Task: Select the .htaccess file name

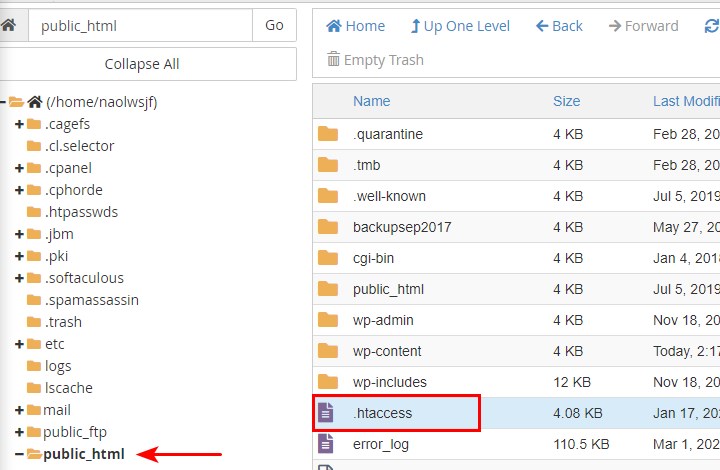Action: 382,413
